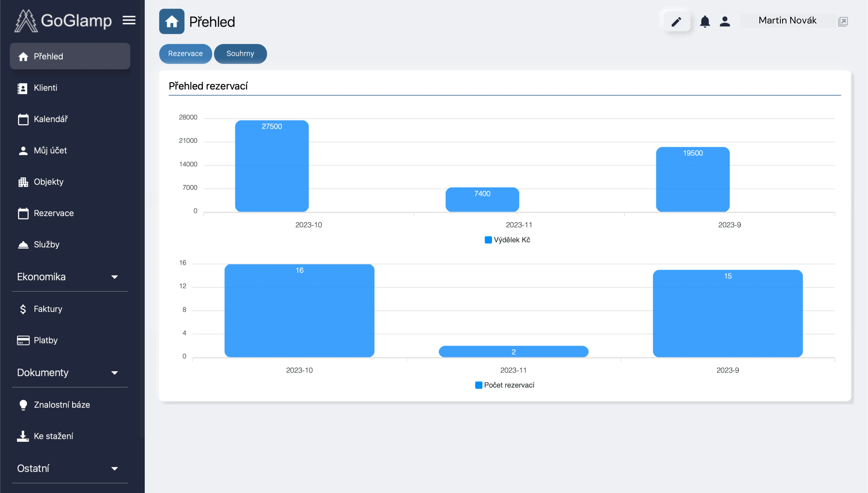
Task: Click the logout icon next to Martin Novák
Action: click(x=843, y=22)
